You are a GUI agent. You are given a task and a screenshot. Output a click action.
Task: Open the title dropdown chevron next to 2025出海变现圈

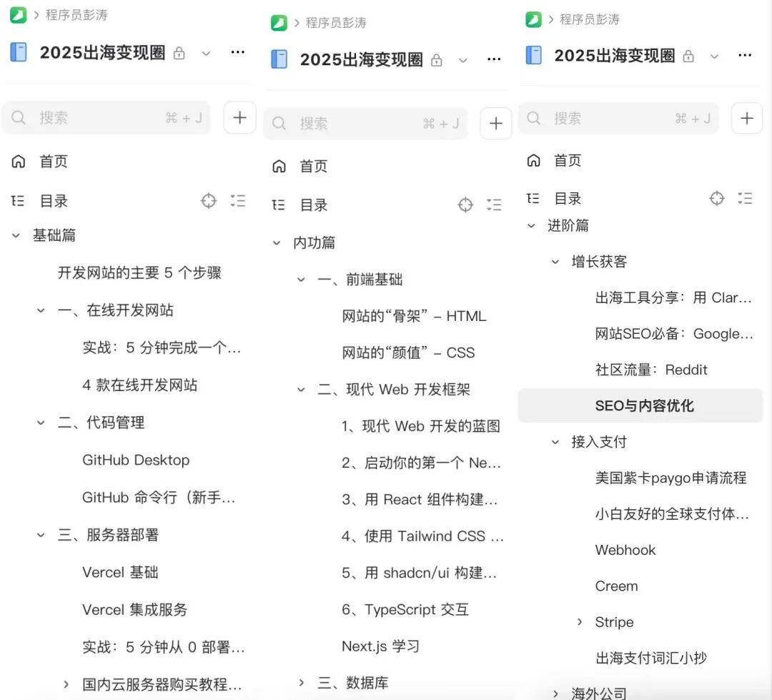[x=207, y=53]
